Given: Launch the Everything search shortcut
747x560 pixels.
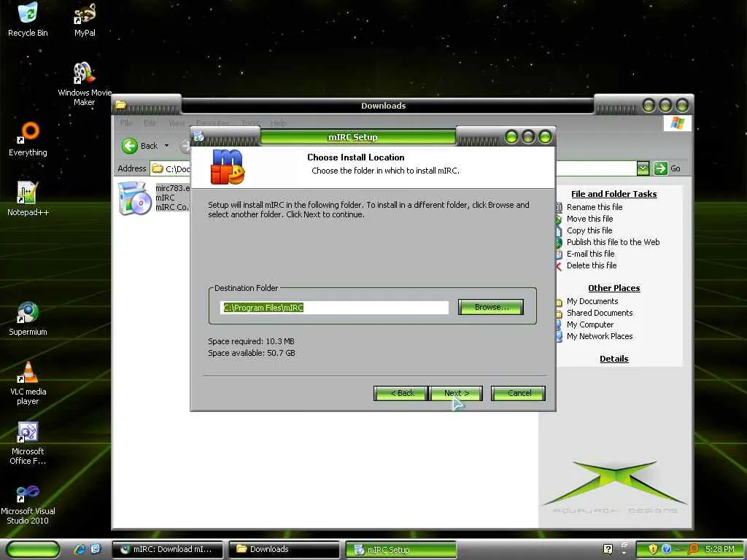Looking at the screenshot, I should click(28, 139).
